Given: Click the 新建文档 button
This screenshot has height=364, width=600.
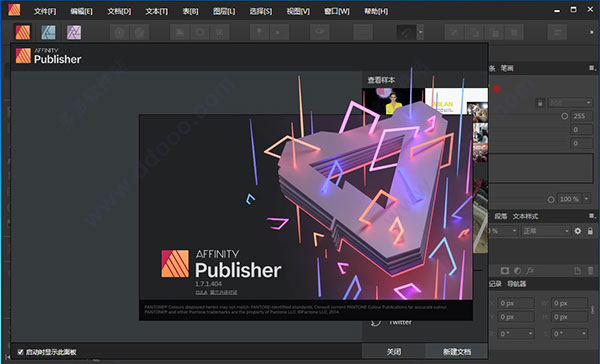Looking at the screenshot, I should pos(457,352).
